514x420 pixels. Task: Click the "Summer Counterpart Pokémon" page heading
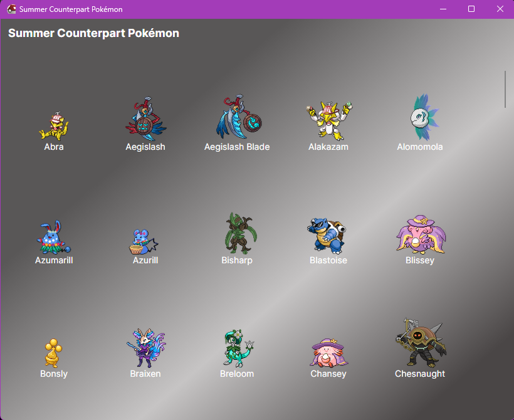[x=94, y=33]
